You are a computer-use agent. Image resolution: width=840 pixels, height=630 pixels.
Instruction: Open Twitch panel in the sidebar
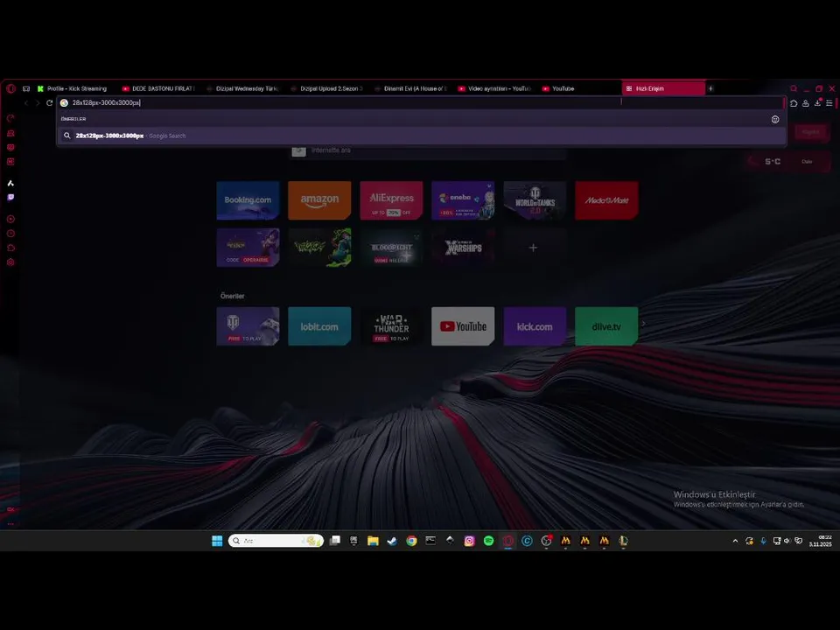click(10, 197)
